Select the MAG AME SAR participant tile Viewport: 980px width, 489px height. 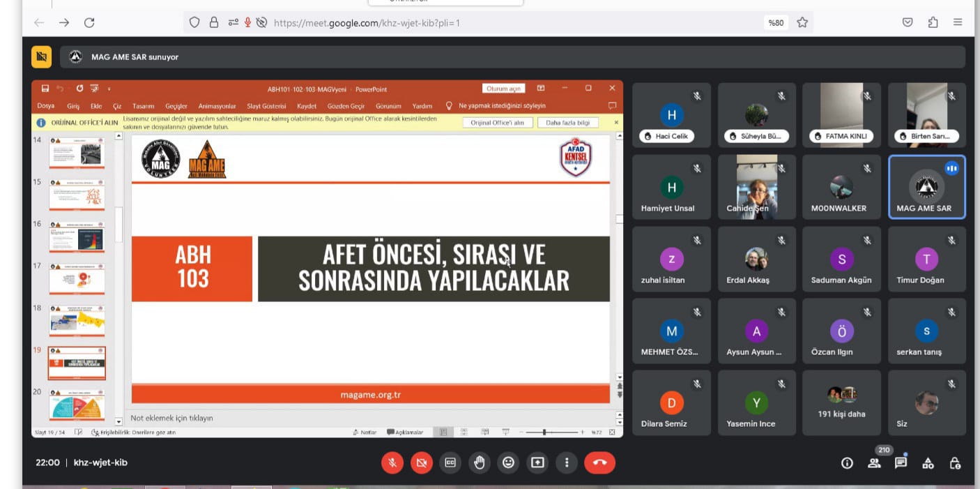[x=926, y=187]
